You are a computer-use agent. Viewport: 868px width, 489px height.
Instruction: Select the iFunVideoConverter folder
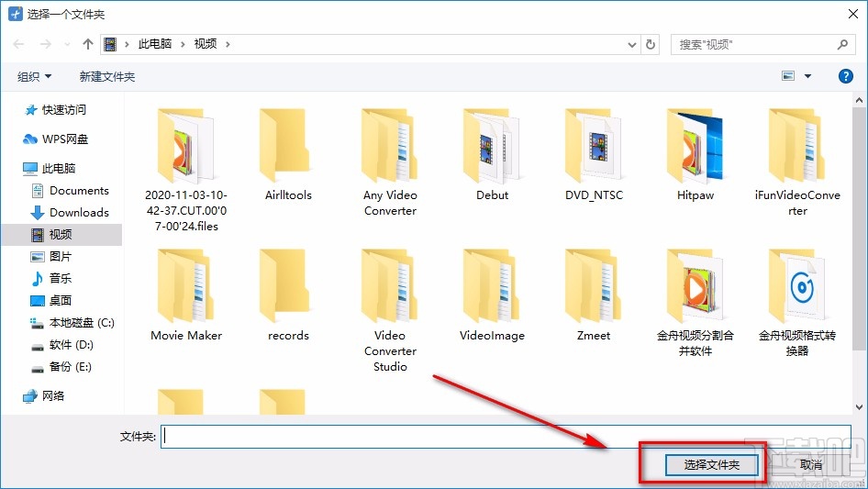pyautogui.click(x=797, y=162)
